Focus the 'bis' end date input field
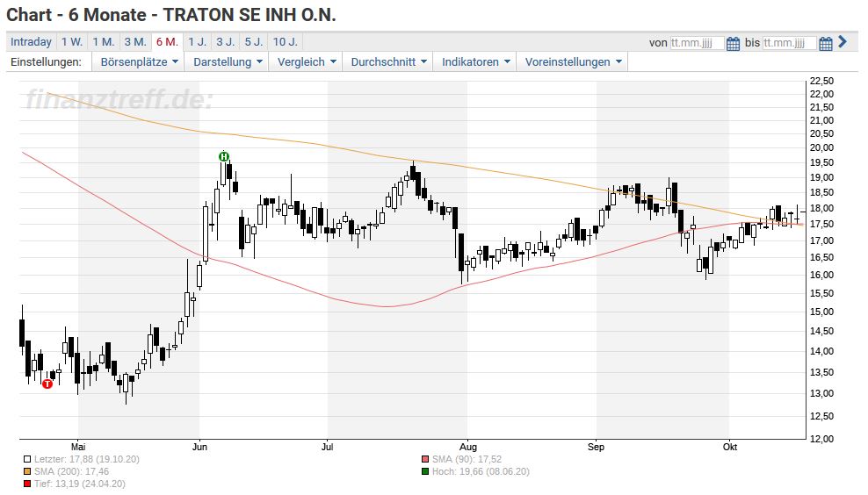Viewport: 868px width, 495px height. click(790, 43)
